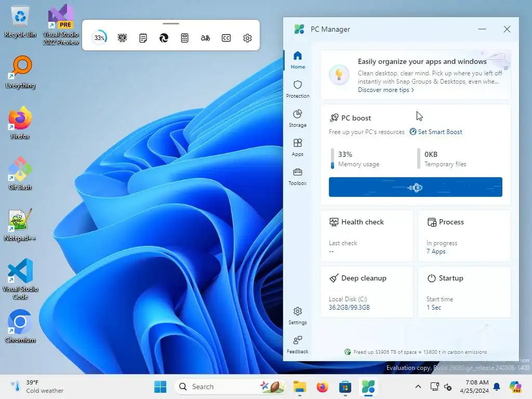Open the clock and date flyout
Image resolution: width=532 pixels, height=399 pixels.
[474, 387]
